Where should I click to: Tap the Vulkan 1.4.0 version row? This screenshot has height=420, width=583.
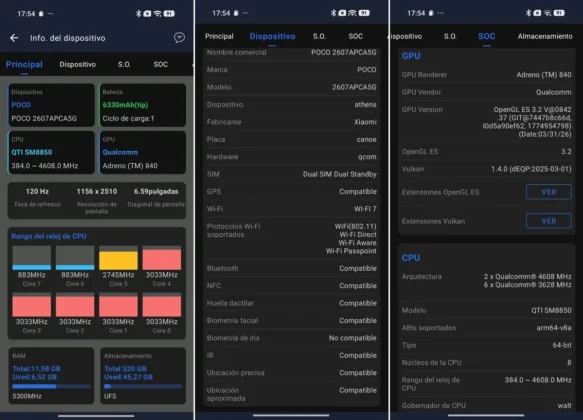(x=486, y=169)
